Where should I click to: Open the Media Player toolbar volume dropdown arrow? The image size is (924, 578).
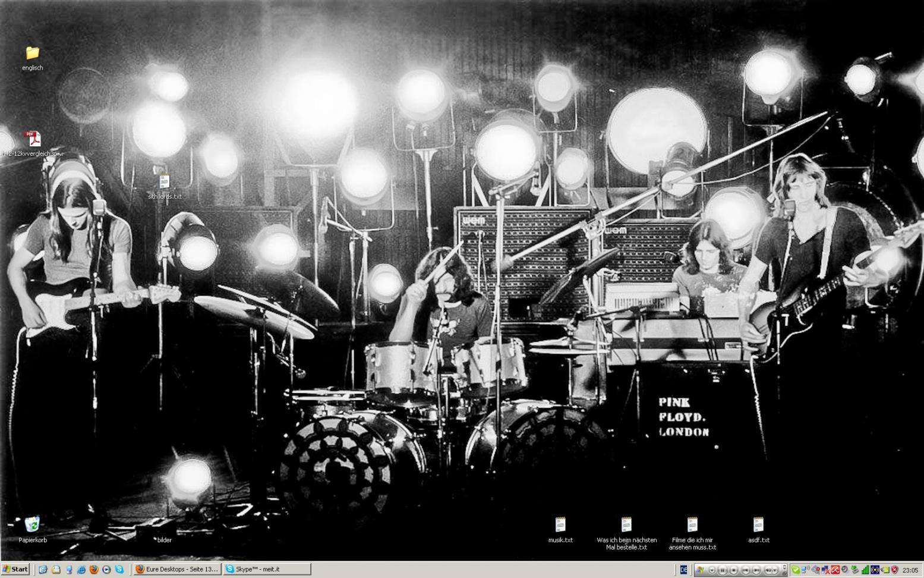point(775,570)
